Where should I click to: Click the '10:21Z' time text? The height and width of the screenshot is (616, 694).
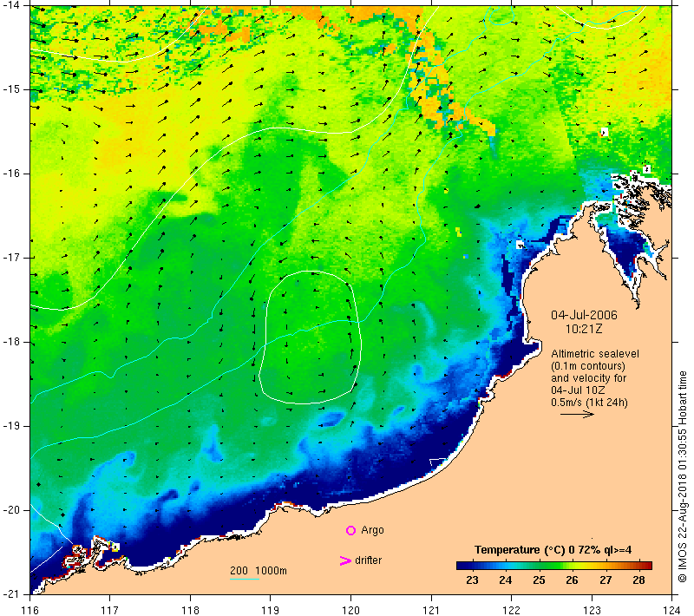(583, 329)
